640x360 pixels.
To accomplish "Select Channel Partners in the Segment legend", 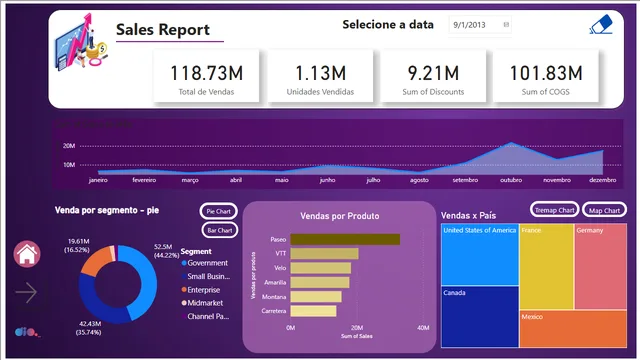I will (205, 316).
